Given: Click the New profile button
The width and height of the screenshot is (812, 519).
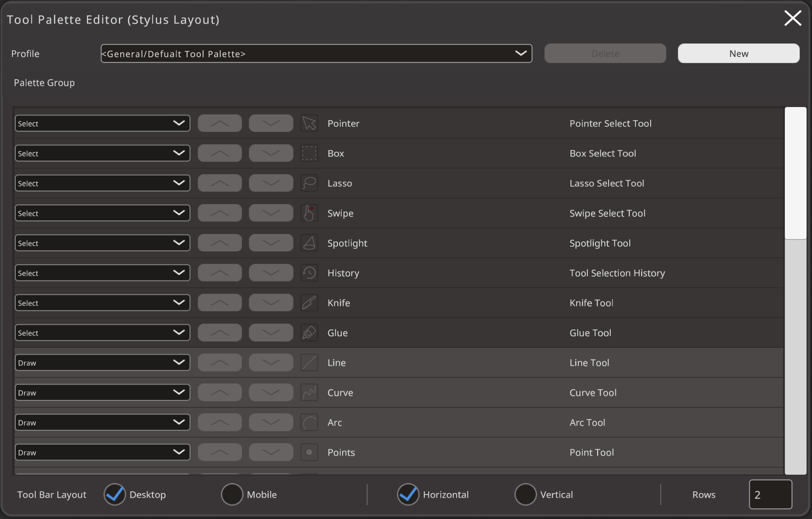Looking at the screenshot, I should click(738, 53).
